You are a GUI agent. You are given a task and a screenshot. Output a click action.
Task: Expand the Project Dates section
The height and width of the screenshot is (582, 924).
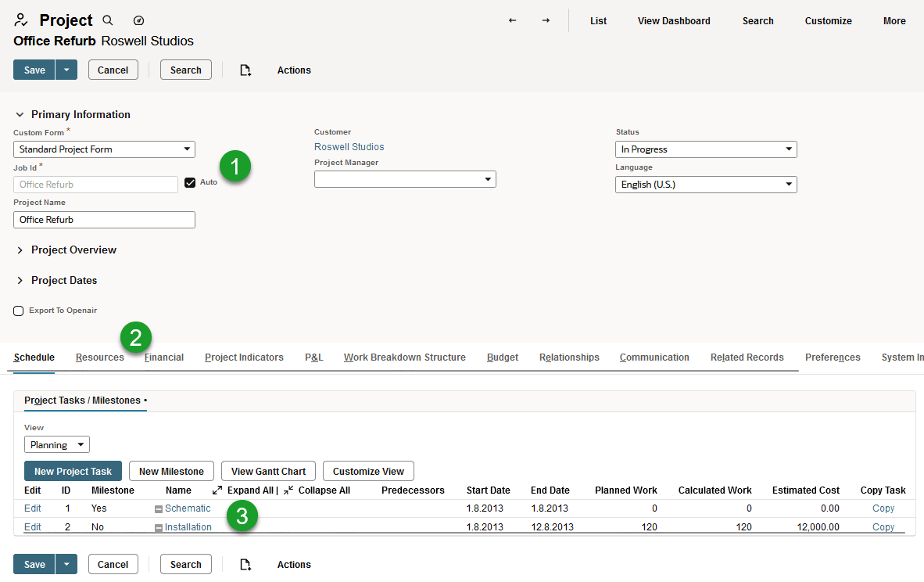click(x=20, y=281)
